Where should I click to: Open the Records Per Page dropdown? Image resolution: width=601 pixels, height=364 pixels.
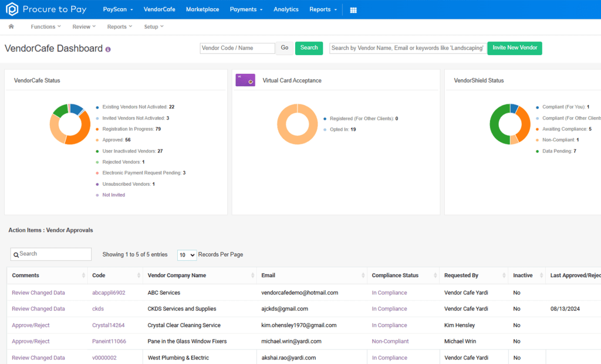(187, 255)
